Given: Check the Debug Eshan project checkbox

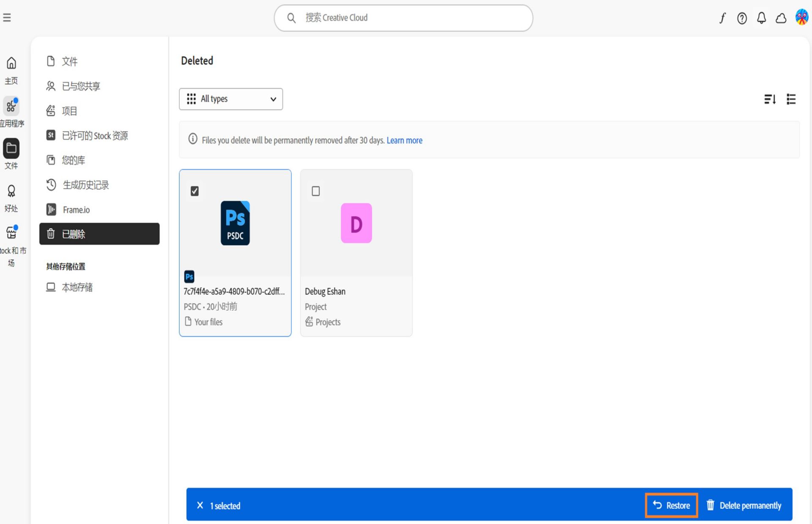Looking at the screenshot, I should (x=315, y=191).
